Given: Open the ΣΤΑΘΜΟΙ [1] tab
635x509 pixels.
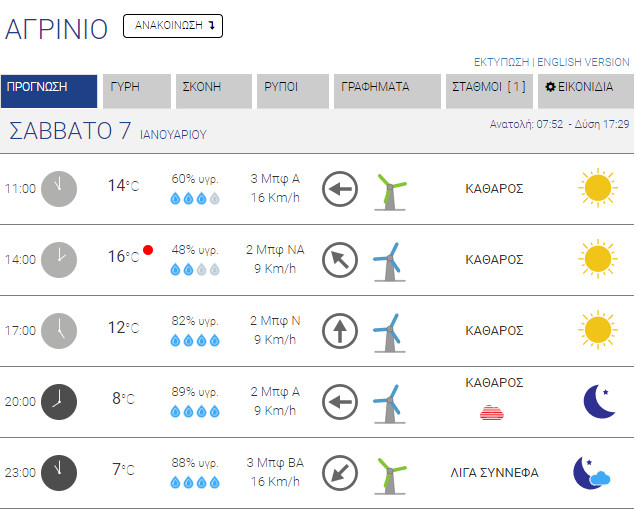Looking at the screenshot, I should (x=489, y=88).
